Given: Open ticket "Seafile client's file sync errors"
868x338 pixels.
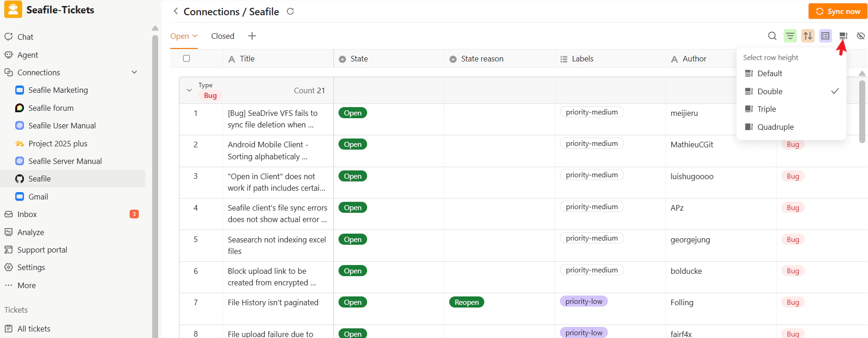Looking at the screenshot, I should [x=278, y=214].
